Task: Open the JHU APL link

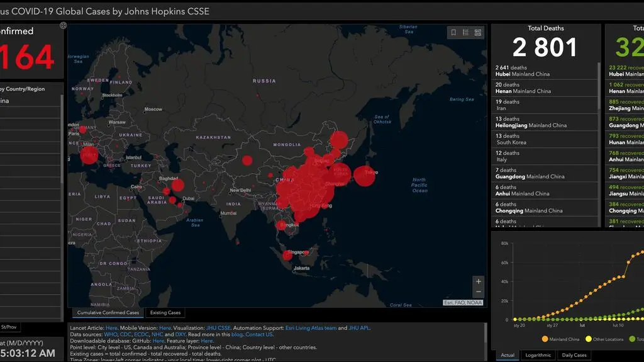Action: point(359,328)
